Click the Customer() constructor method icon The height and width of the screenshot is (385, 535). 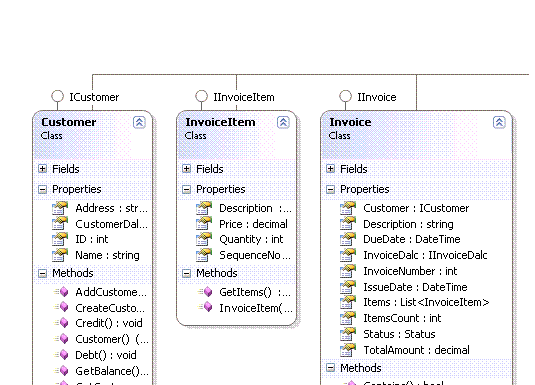[62, 339]
